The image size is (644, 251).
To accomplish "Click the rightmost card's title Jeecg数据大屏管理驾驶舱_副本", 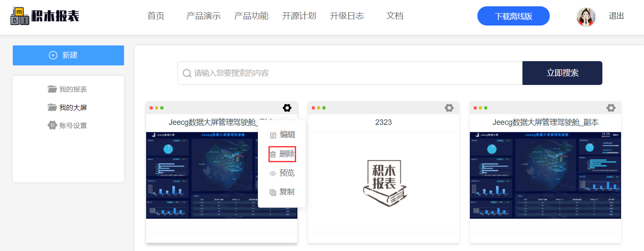I will coord(545,122).
